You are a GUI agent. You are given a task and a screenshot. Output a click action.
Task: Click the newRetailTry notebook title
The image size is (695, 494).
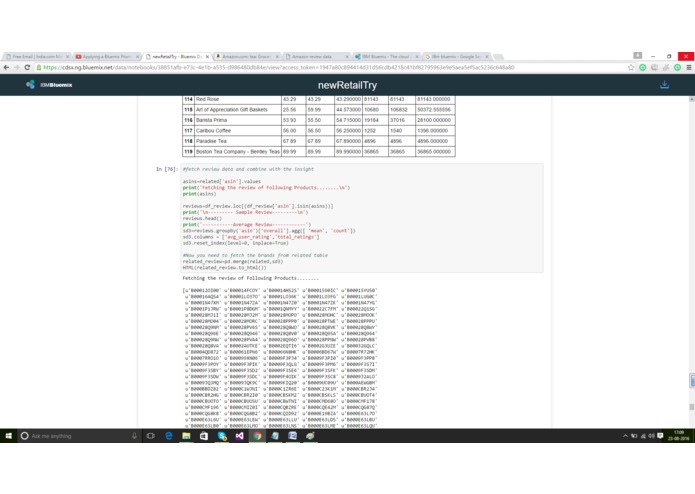347,85
